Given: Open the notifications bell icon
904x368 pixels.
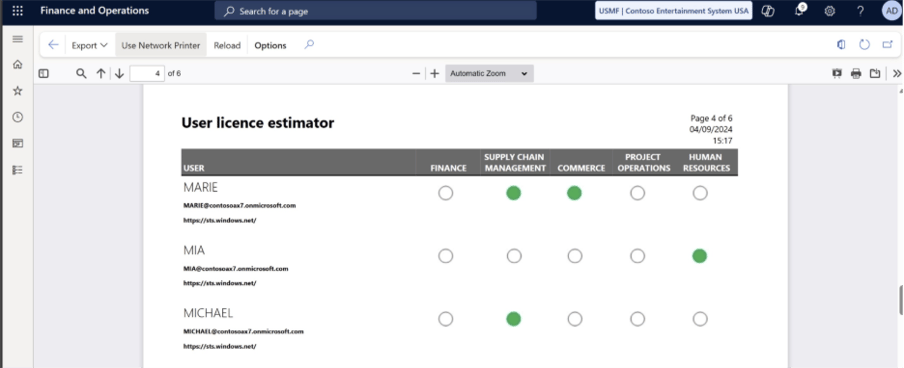Looking at the screenshot, I should click(x=799, y=10).
